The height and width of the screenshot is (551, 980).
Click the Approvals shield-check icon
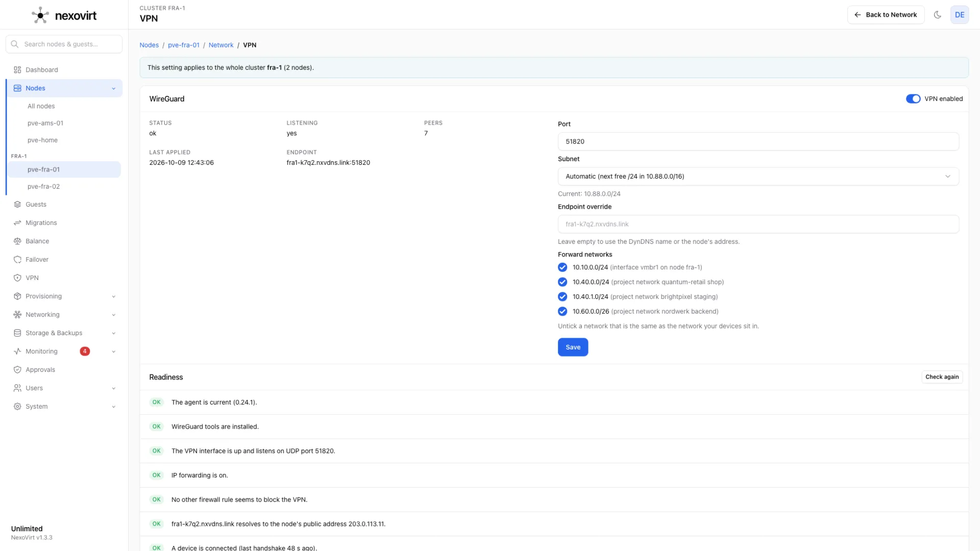click(17, 370)
